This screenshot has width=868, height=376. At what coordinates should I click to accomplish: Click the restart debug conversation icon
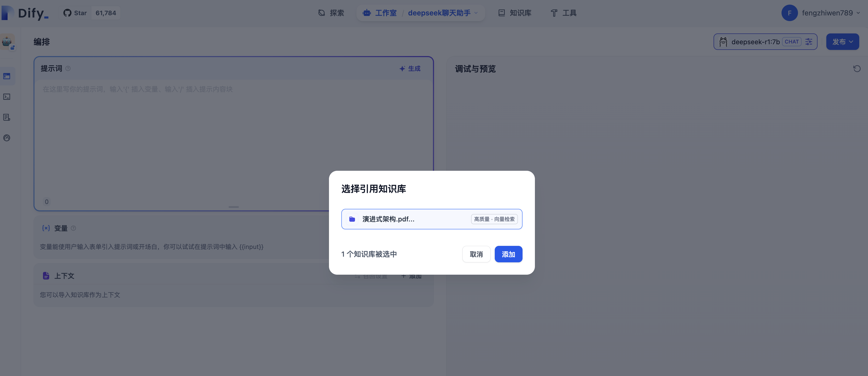point(856,69)
